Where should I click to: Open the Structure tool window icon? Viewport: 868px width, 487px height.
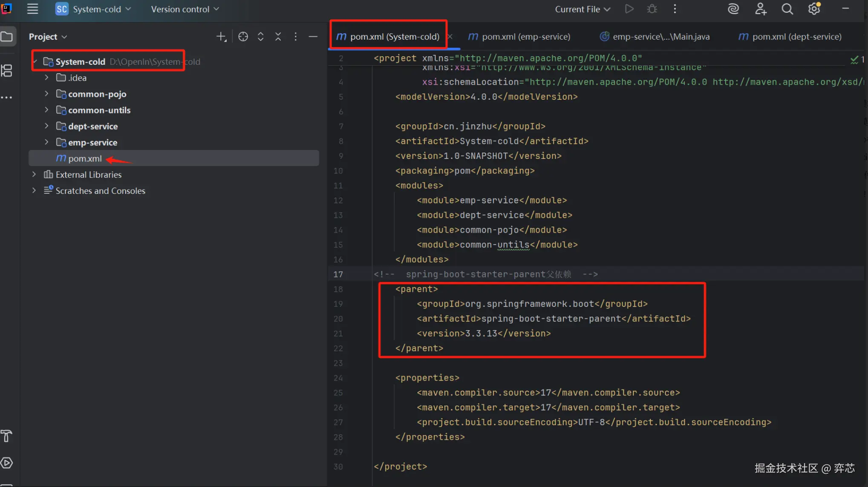[7, 71]
